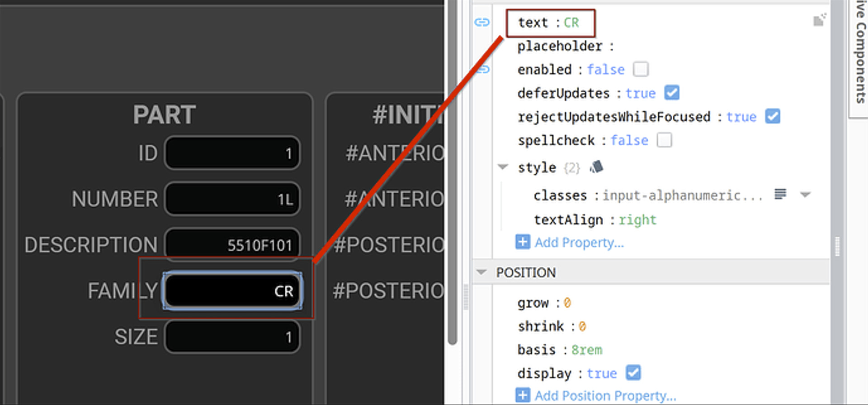Select the SIZE input field
Image resolution: width=868 pixels, height=405 pixels.
[232, 337]
